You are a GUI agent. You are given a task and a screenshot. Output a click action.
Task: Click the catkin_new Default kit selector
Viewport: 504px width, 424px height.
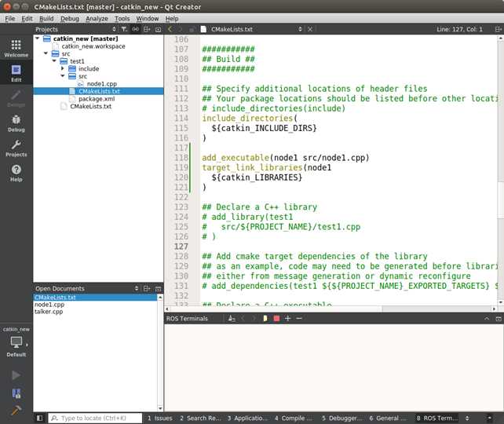(x=16, y=342)
